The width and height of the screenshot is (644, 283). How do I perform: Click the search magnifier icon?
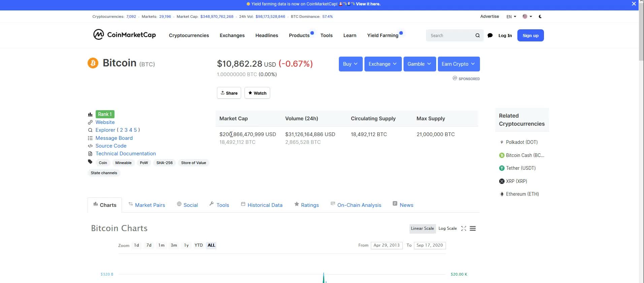coord(478,35)
